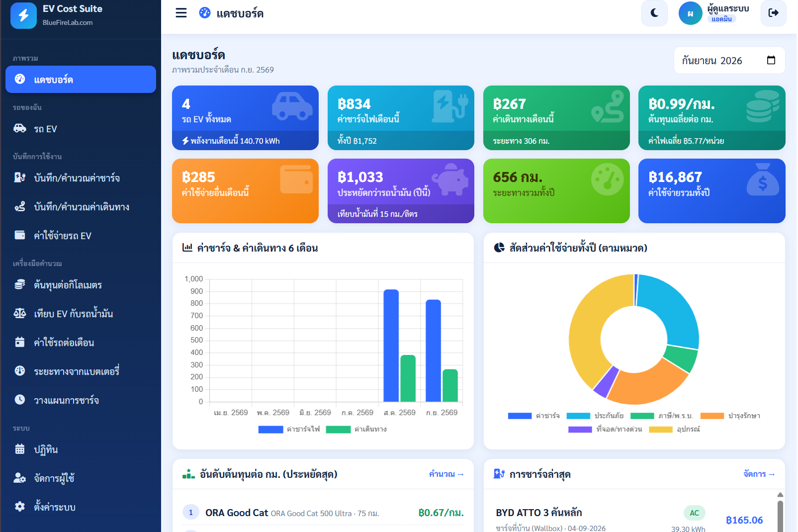Toggle ประกันภัย legend in donut chart
This screenshot has width=798, height=532.
pyautogui.click(x=595, y=416)
